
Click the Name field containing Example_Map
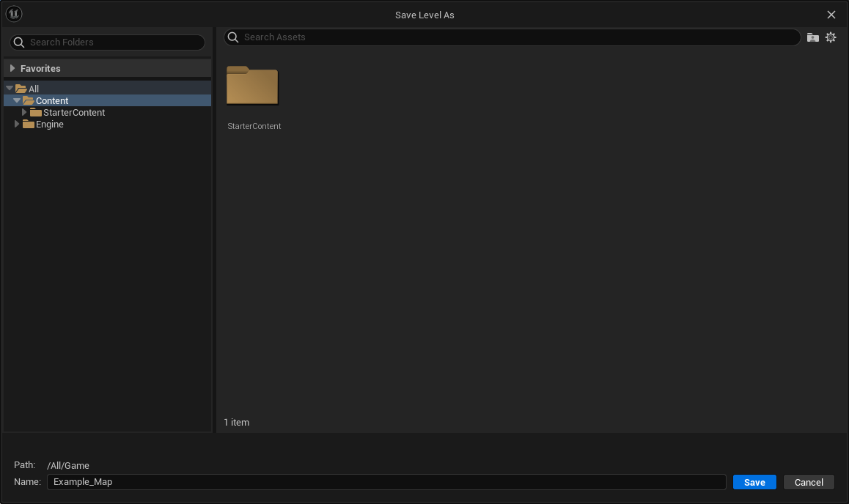coord(386,482)
